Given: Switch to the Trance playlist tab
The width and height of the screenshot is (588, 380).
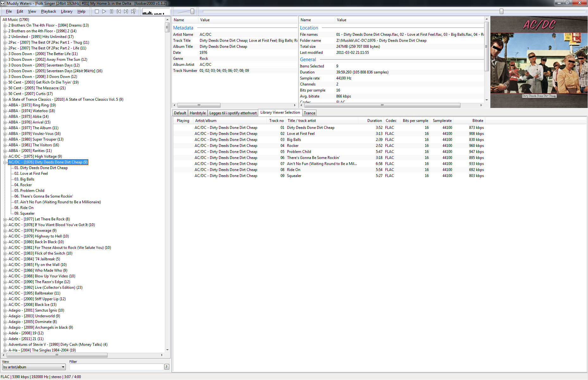Looking at the screenshot, I should coord(309,113).
